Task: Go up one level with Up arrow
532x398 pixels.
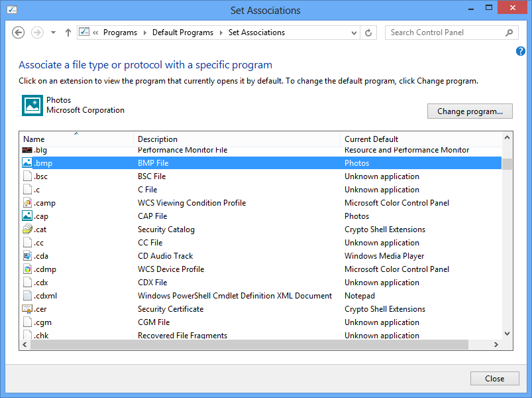Action: pyautogui.click(x=68, y=33)
